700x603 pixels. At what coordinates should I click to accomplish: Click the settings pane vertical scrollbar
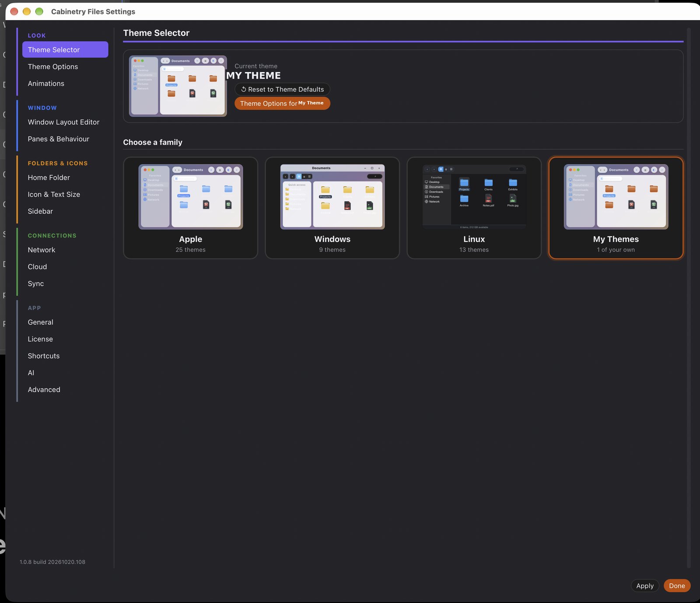[688, 297]
